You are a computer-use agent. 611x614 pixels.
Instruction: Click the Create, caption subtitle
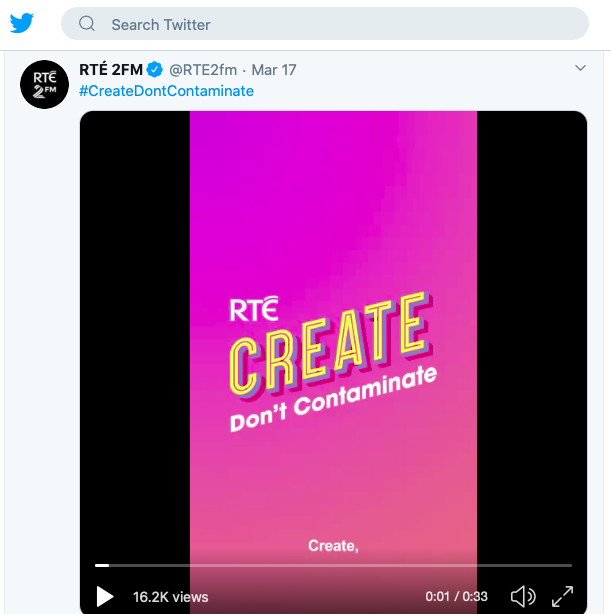click(x=333, y=545)
